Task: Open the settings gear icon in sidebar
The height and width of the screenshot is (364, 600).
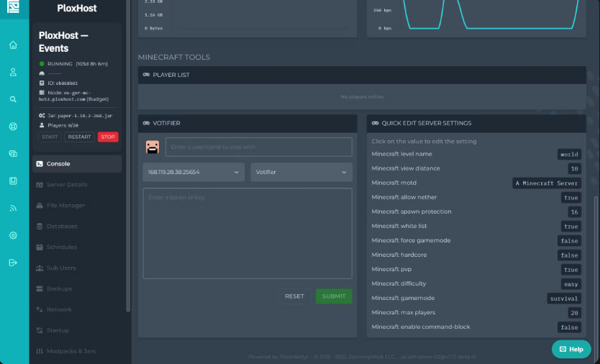Action: (13, 235)
